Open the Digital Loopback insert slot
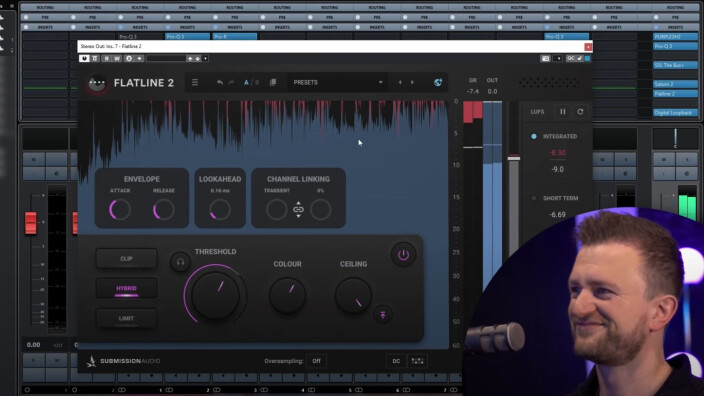This screenshot has width=704, height=396. click(675, 113)
